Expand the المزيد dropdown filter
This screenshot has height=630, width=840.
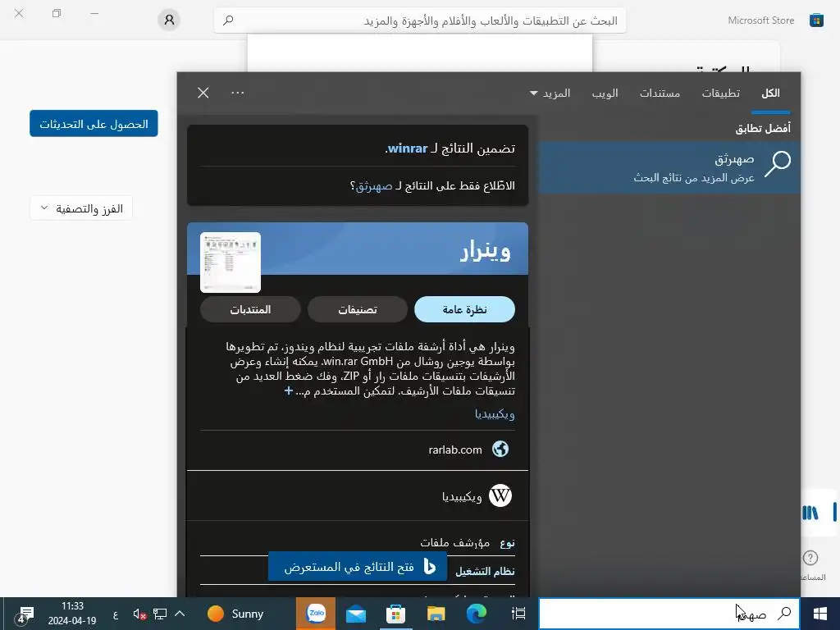pyautogui.click(x=550, y=94)
